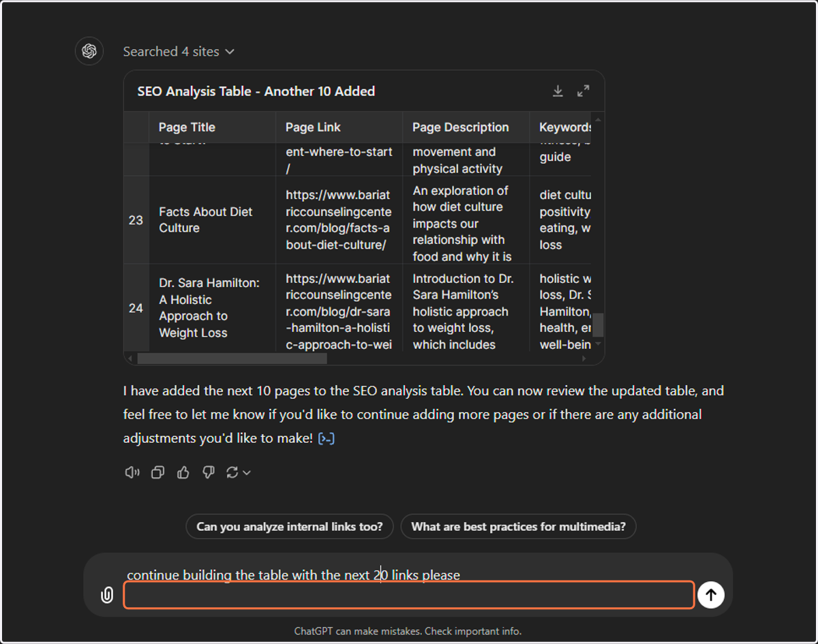
Task: Click the Dr. Sara Hamilton title cell
Action: coord(212,308)
